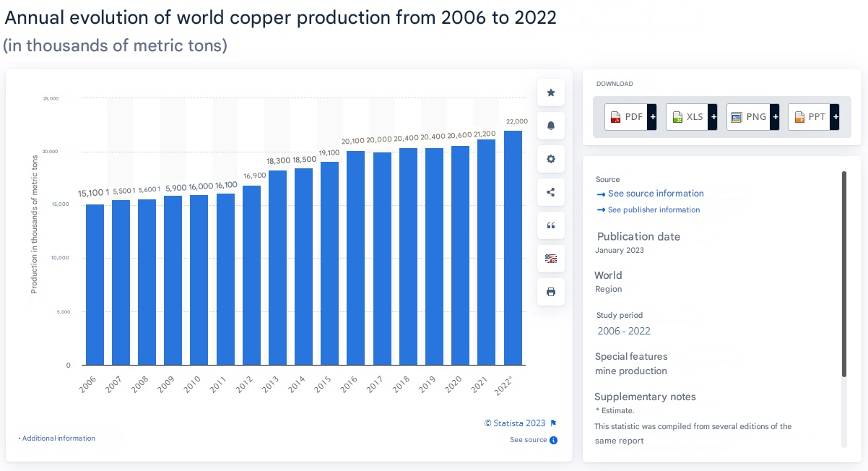Screen dimensions: 868x471
Task: Download the chart as PNG
Action: (748, 117)
